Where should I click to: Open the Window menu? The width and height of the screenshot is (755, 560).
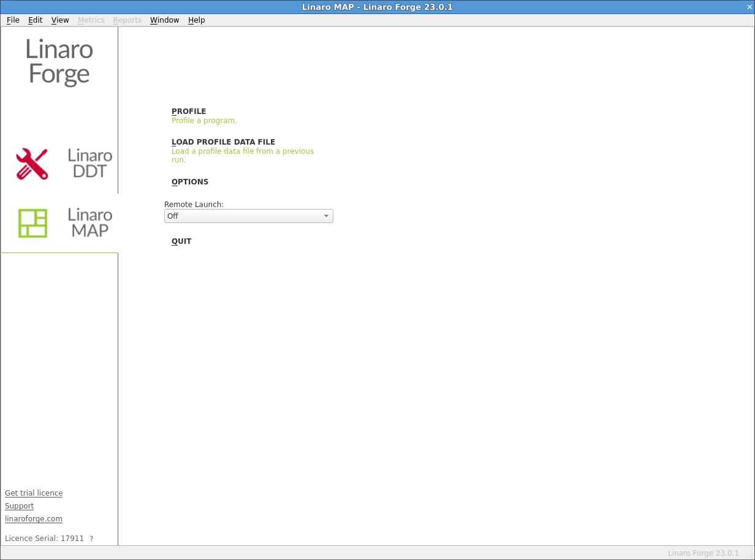click(x=164, y=20)
